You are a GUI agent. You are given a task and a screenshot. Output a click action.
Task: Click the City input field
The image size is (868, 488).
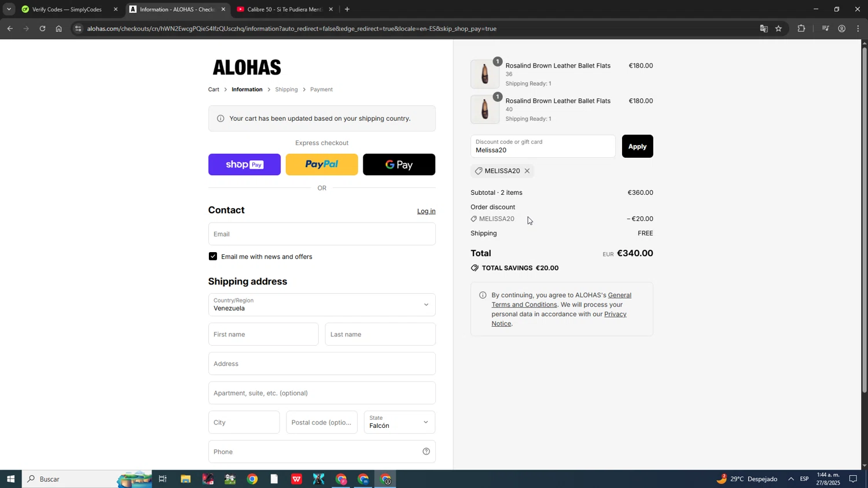tap(244, 422)
